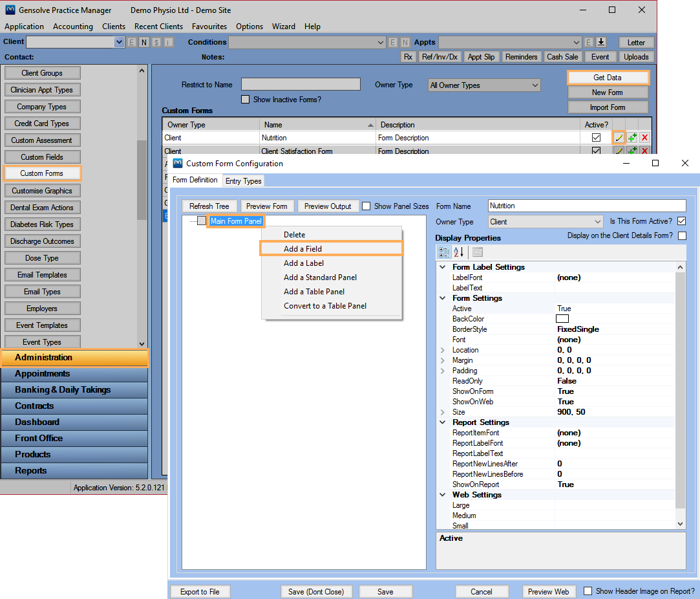
Task: Click the Appts download arrow icon
Action: 600,41
